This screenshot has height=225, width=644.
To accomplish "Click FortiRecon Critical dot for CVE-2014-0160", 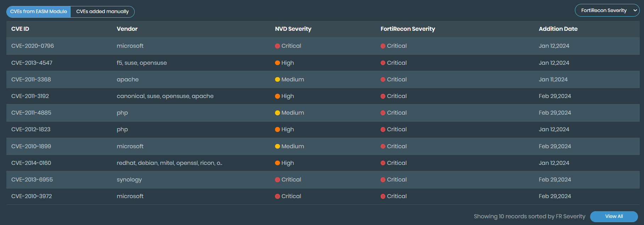I will point(383,163).
